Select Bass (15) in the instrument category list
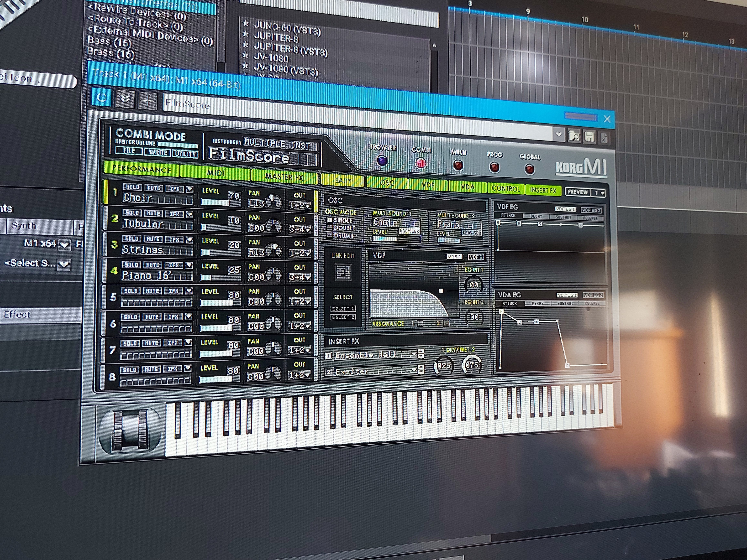747x560 pixels. click(109, 42)
